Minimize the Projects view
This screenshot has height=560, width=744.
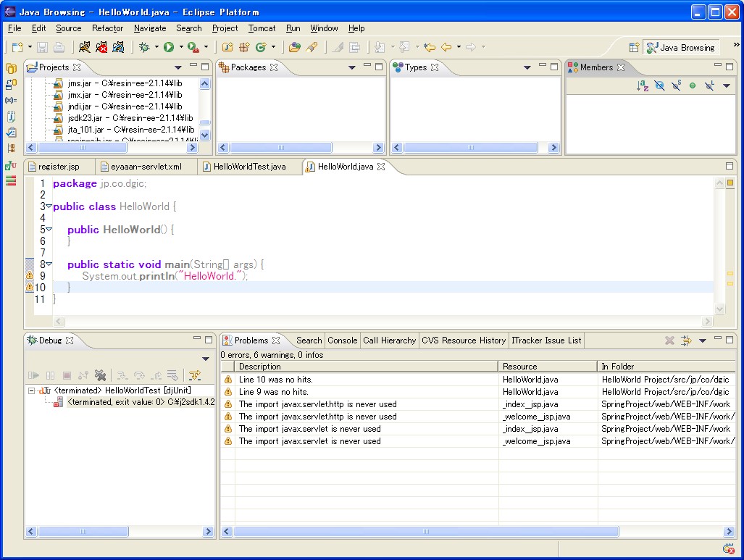pos(193,65)
